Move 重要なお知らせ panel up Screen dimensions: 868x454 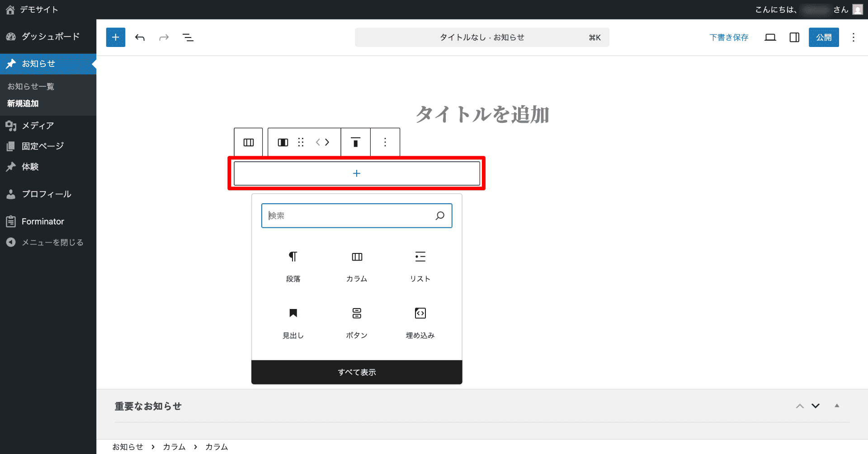pyautogui.click(x=800, y=406)
